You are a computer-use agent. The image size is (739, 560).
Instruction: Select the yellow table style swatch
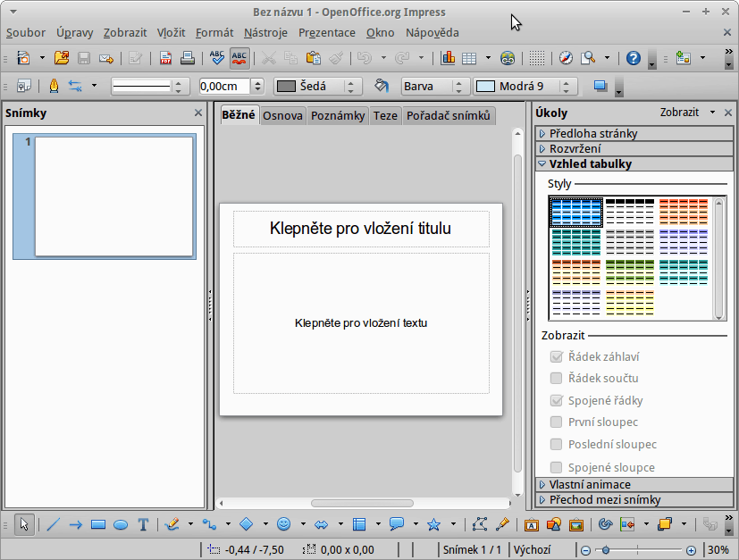(x=630, y=303)
